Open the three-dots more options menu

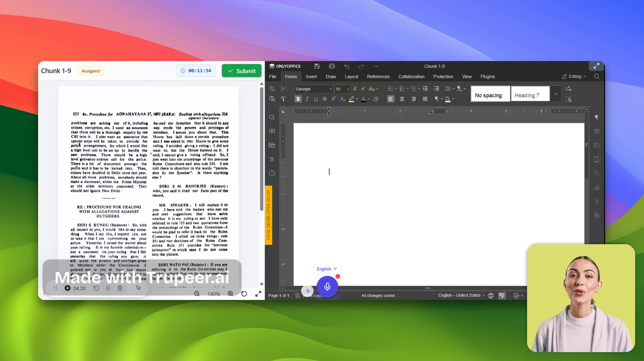(x=376, y=66)
